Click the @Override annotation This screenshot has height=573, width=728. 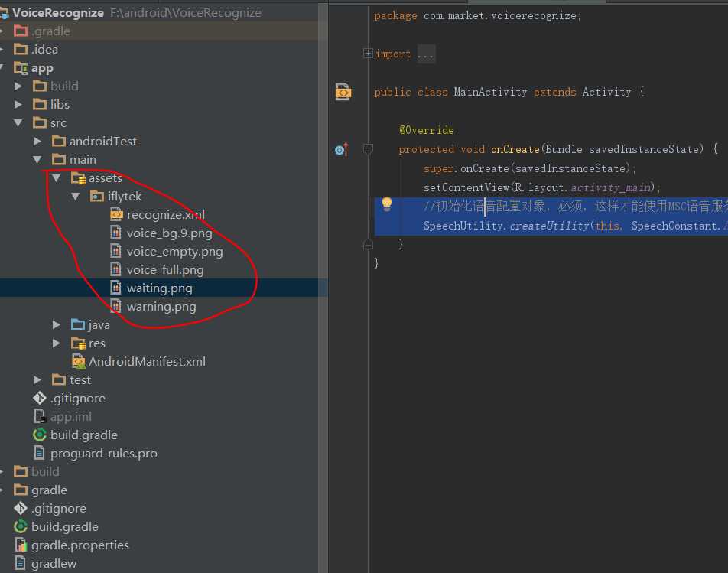point(426,130)
